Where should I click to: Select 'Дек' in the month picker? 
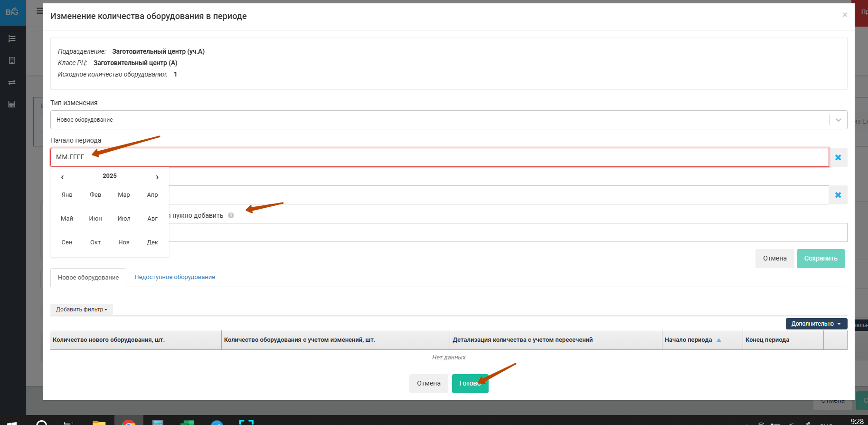click(152, 242)
